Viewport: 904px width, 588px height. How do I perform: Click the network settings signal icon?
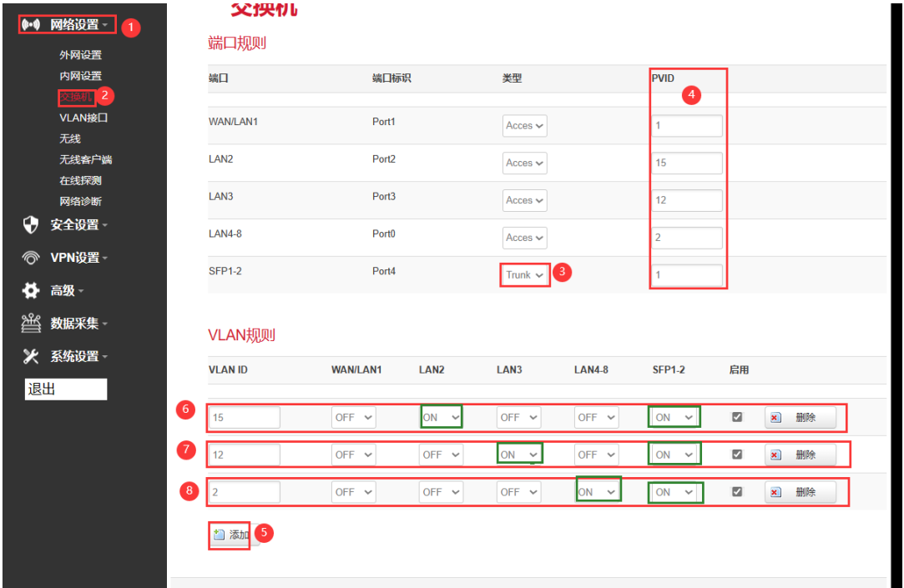coord(30,25)
